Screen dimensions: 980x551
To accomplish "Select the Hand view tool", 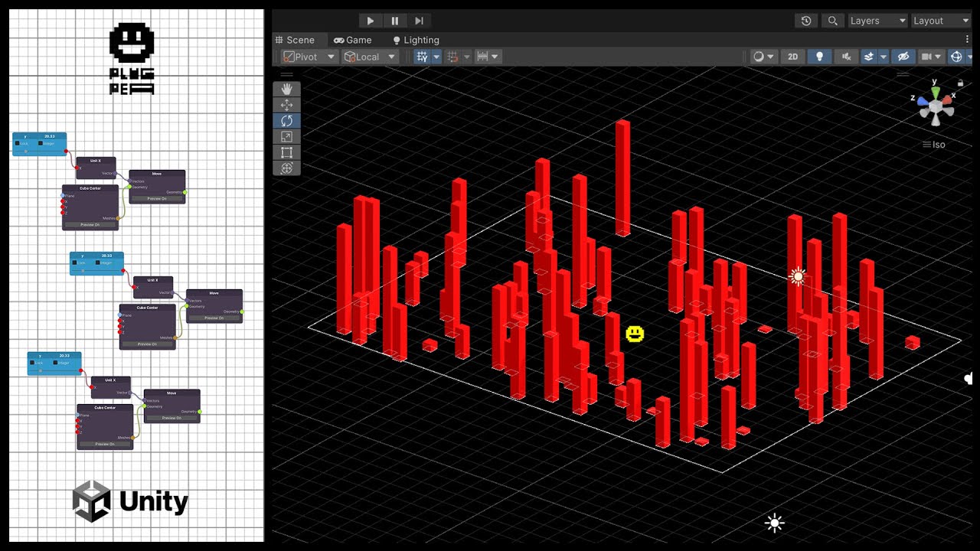I will 287,89.
